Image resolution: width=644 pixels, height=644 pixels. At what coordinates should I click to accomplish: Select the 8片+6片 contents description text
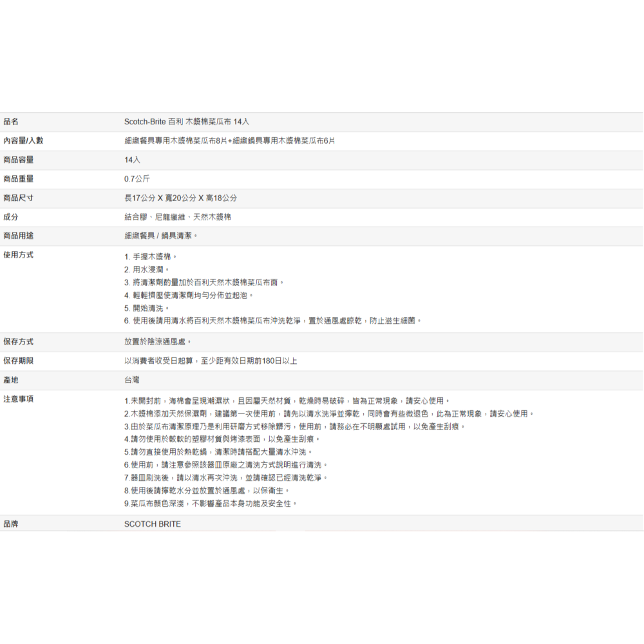point(229,140)
